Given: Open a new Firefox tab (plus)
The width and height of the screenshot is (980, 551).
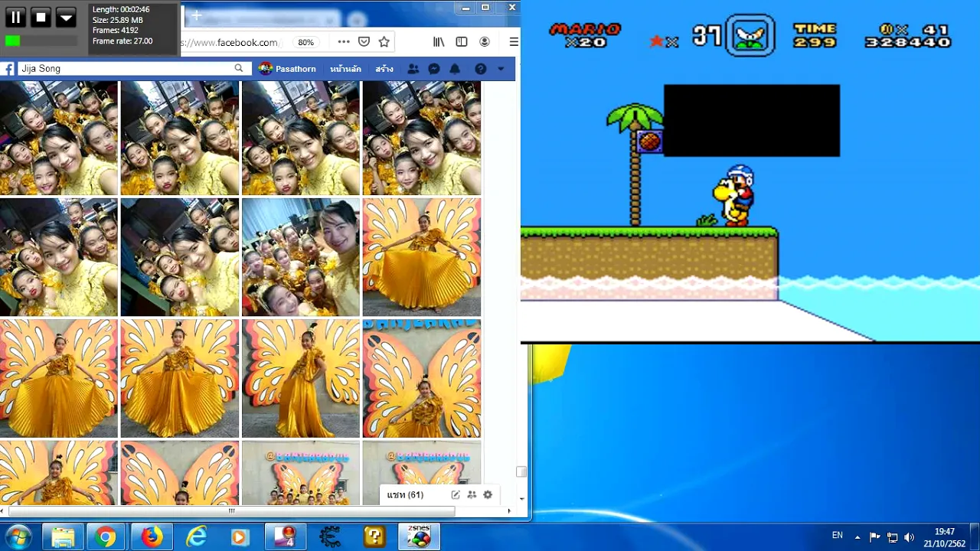Looking at the screenshot, I should point(196,16).
